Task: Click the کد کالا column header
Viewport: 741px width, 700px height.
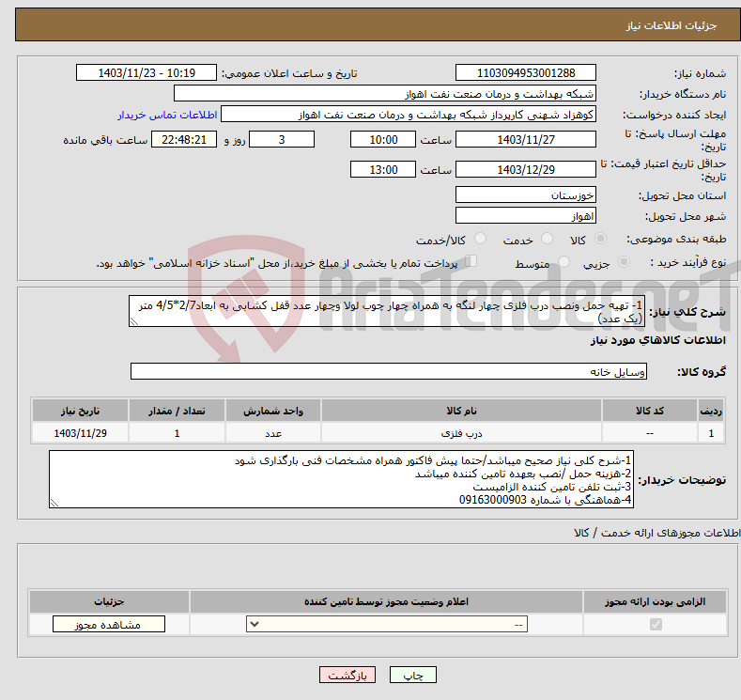Action: (650, 411)
